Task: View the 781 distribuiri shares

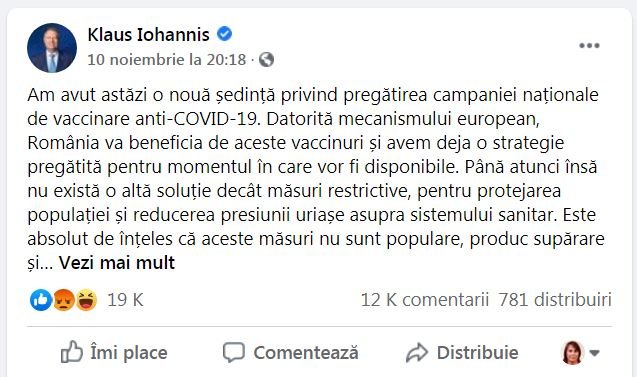Action: tap(555, 300)
